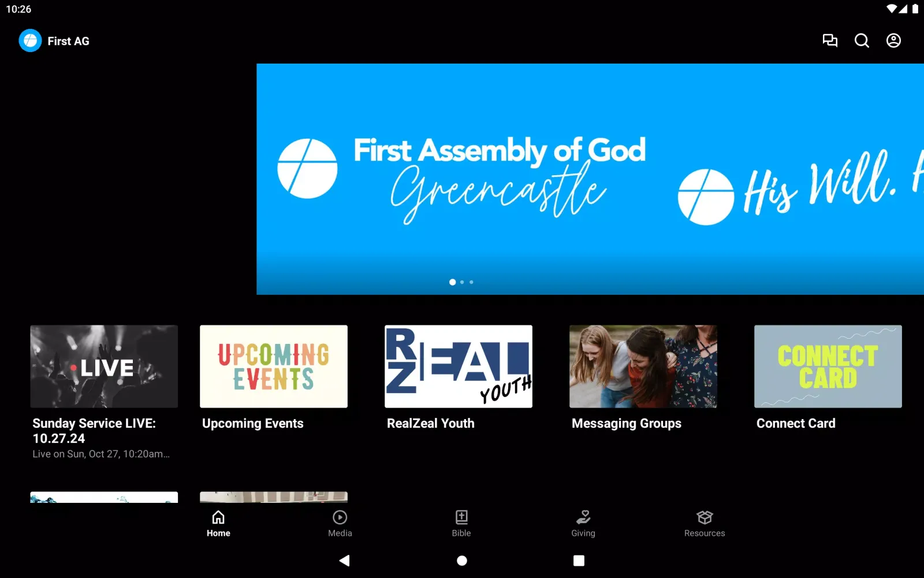Tap the 'Upcoming Events' label
The height and width of the screenshot is (578, 924).
tap(253, 424)
